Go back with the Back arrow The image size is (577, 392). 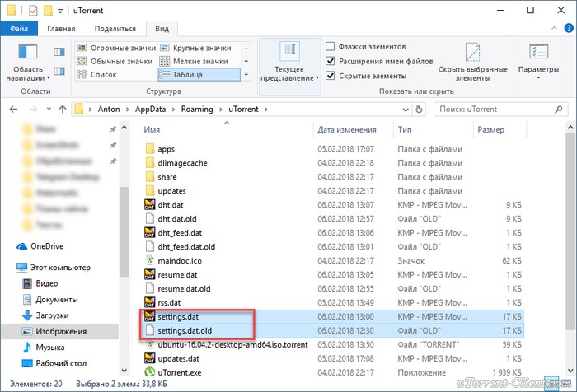coord(14,110)
